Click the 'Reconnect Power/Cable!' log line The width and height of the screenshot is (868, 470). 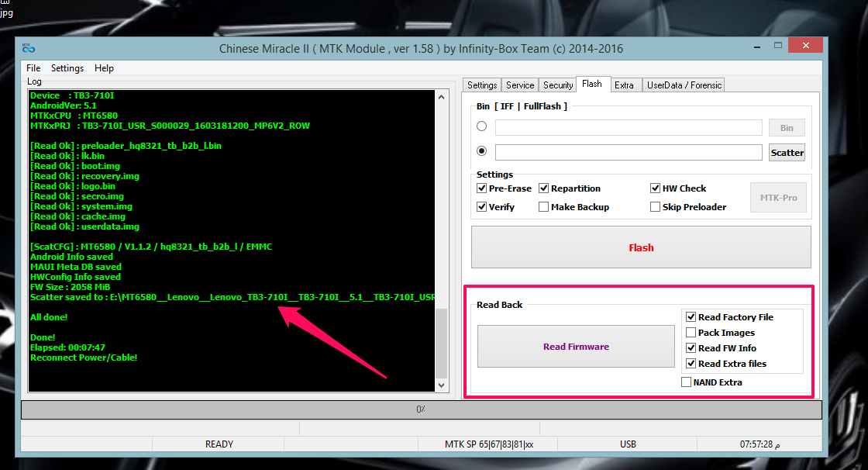click(x=84, y=358)
